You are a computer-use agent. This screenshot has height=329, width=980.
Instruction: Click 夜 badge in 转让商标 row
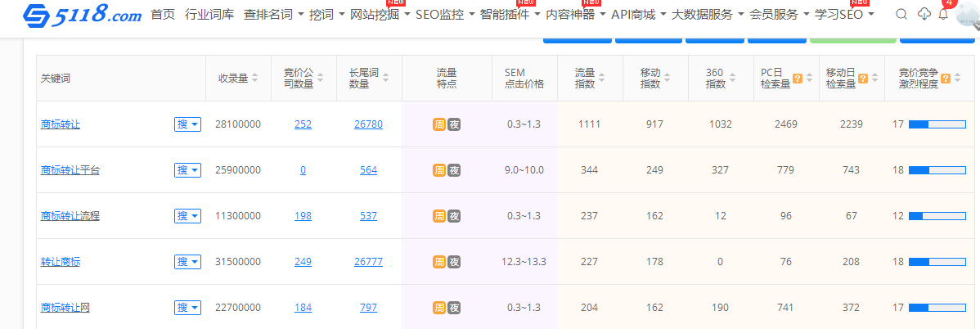tap(454, 261)
